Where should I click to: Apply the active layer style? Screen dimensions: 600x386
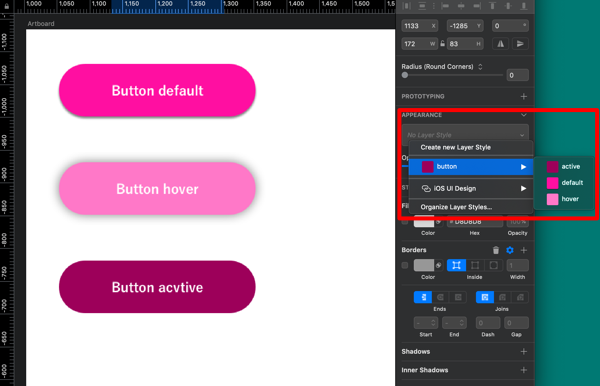[x=564, y=166]
